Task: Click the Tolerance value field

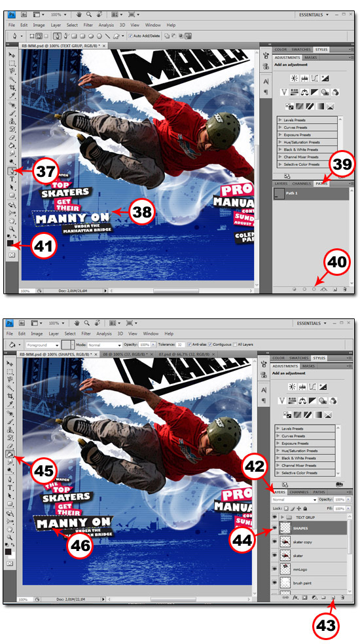Action: pyautogui.click(x=180, y=345)
